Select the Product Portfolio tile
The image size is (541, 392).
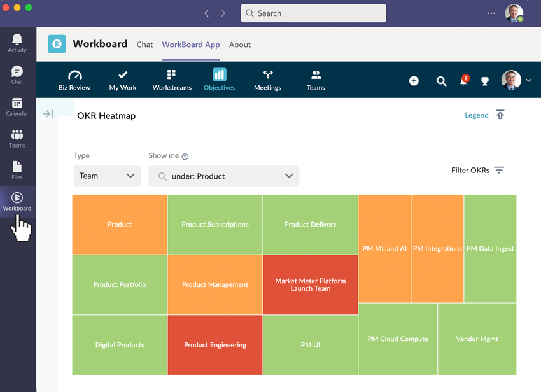[120, 284]
